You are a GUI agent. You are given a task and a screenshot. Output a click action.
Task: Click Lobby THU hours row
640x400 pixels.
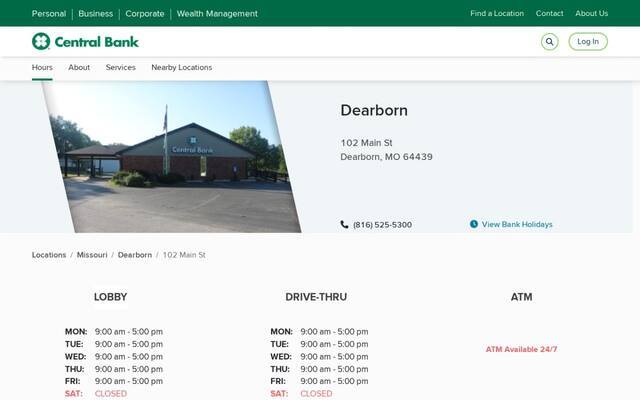(114, 369)
